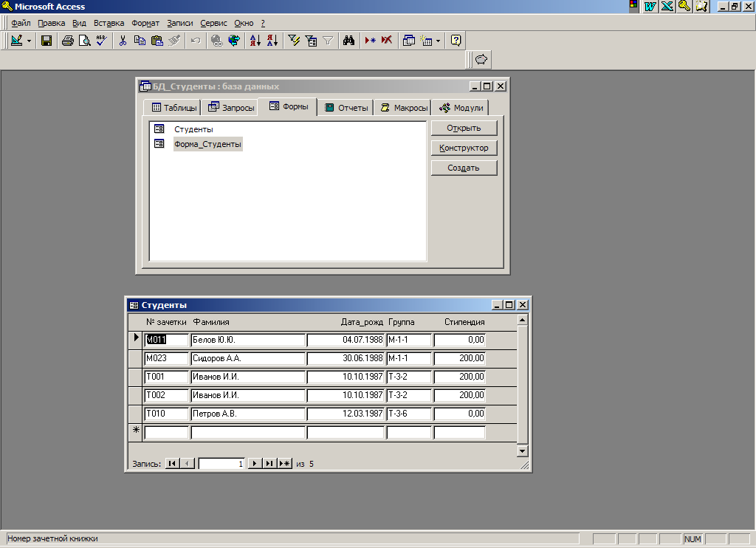Viewport: 756px width, 548px height.
Task: Open the Office Assistant help icon
Action: pos(456,41)
